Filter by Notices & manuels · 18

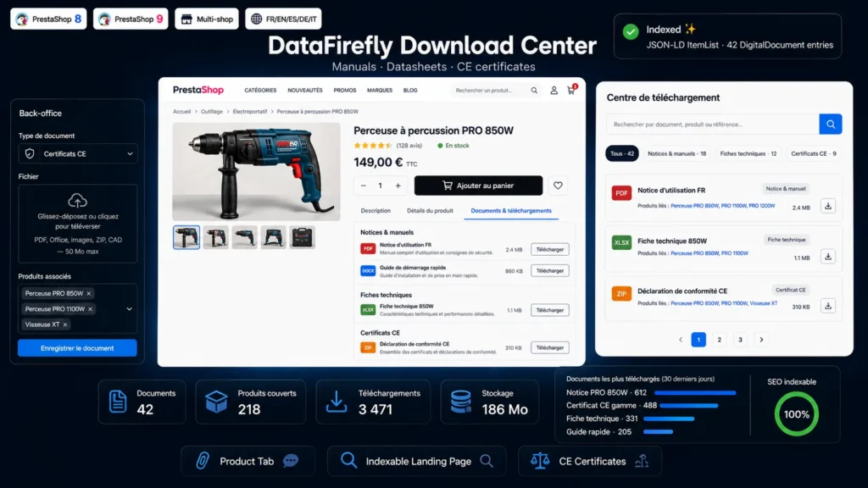[676, 153]
